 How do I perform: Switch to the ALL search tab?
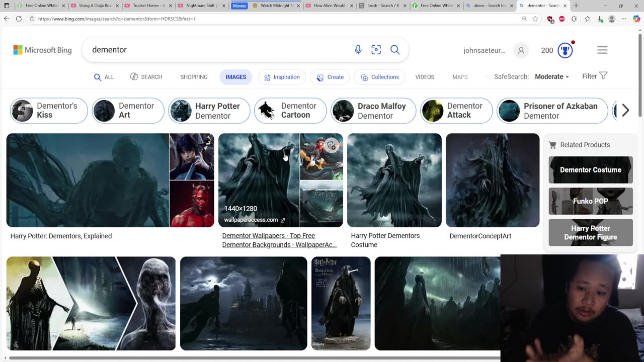pyautogui.click(x=104, y=77)
